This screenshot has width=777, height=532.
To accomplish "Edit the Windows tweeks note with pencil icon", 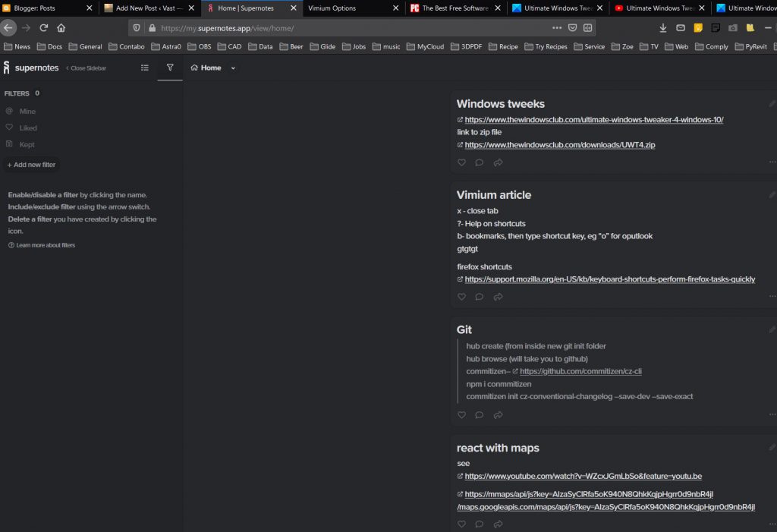I will [x=772, y=104].
